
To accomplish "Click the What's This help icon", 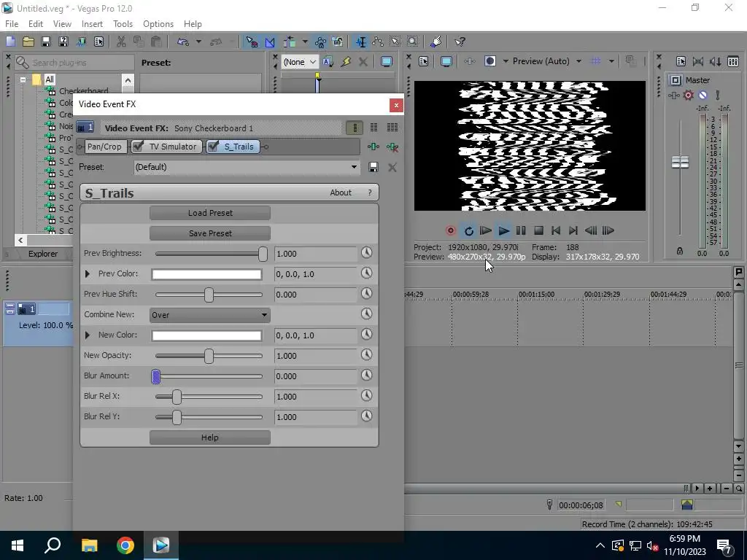I will 460,42.
